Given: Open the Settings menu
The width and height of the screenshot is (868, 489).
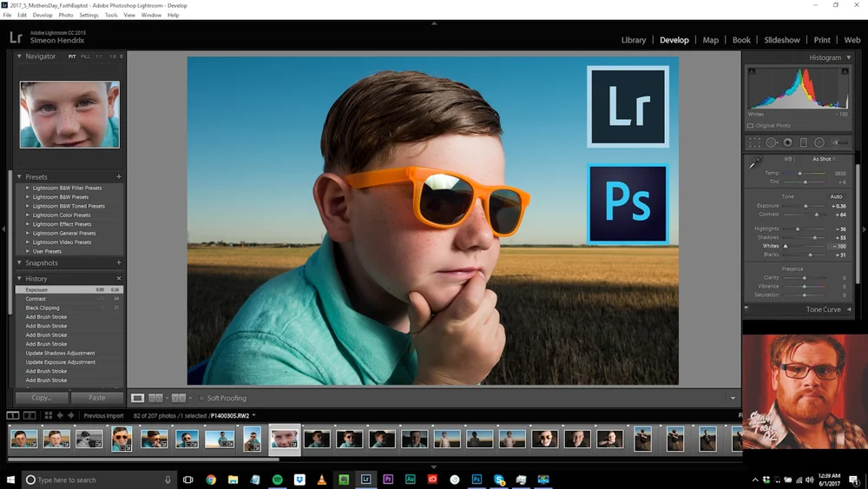Looking at the screenshot, I should 89,15.
